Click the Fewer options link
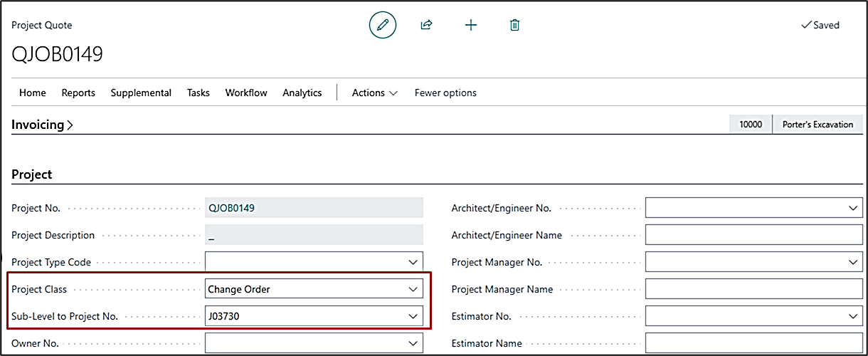This screenshot has height=356, width=868. [445, 93]
